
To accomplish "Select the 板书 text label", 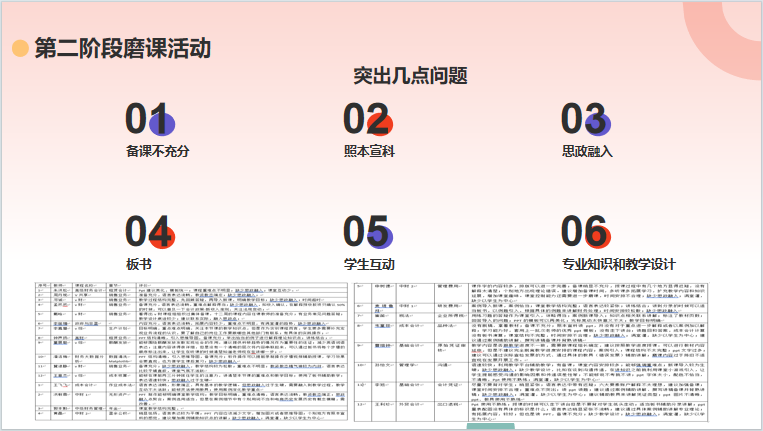I will (x=141, y=265).
